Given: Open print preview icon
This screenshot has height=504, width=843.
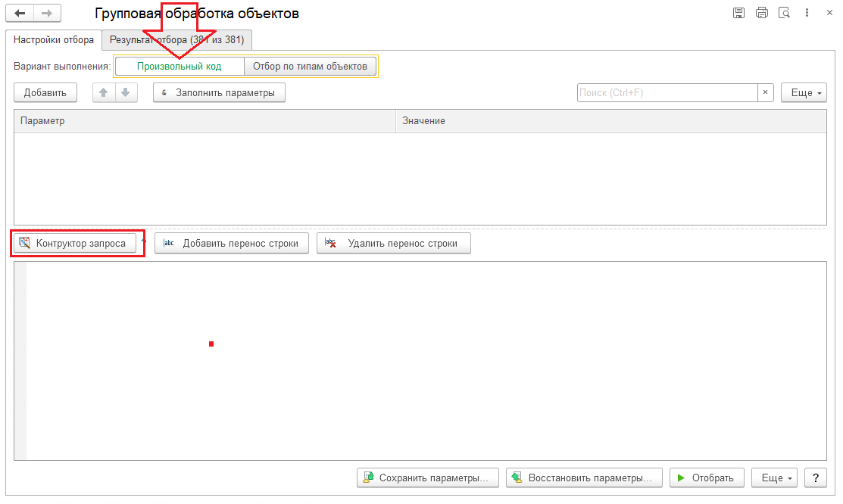Looking at the screenshot, I should pos(785,13).
